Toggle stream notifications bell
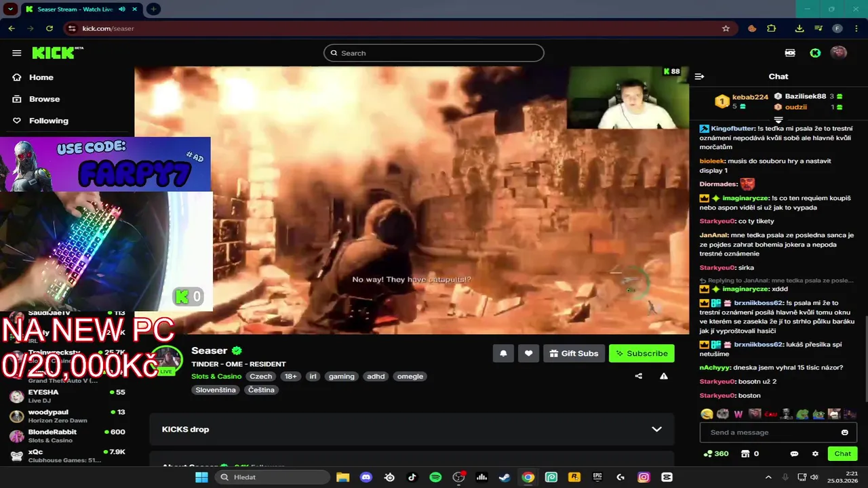 click(x=503, y=353)
